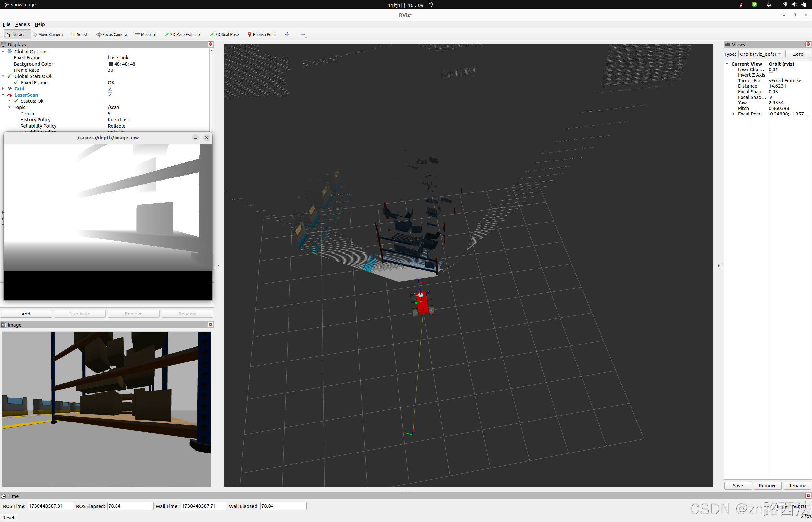The width and height of the screenshot is (812, 522).
Task: Uncheck the LaserScan display checkbox
Action: tap(110, 95)
